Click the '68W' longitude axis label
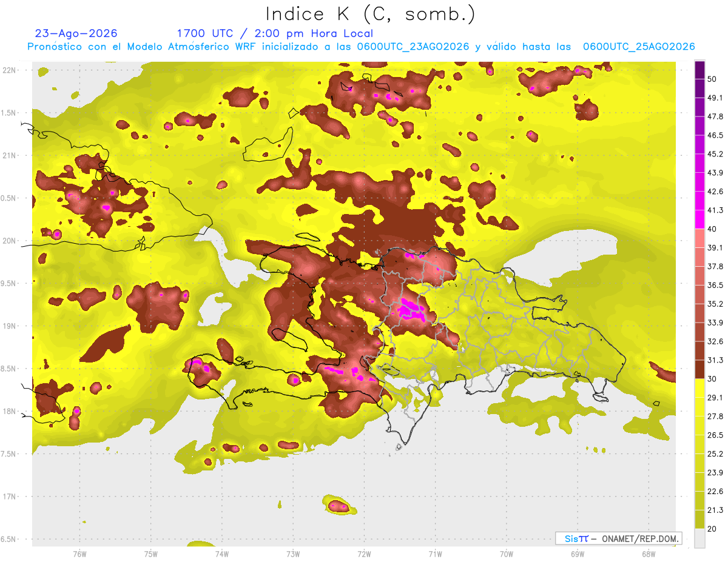This screenshot has height=562, width=728. (x=649, y=554)
